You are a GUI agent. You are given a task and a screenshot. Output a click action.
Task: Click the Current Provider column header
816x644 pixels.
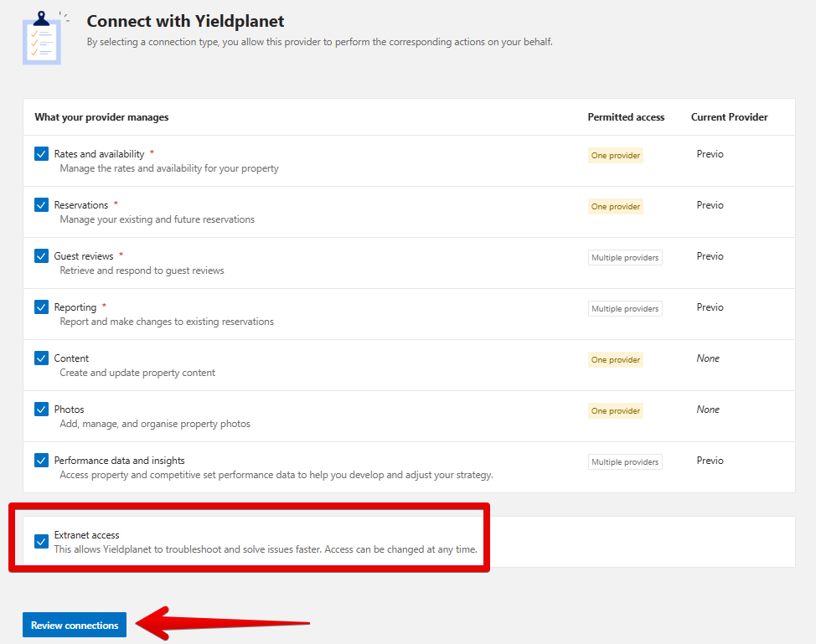click(x=729, y=117)
